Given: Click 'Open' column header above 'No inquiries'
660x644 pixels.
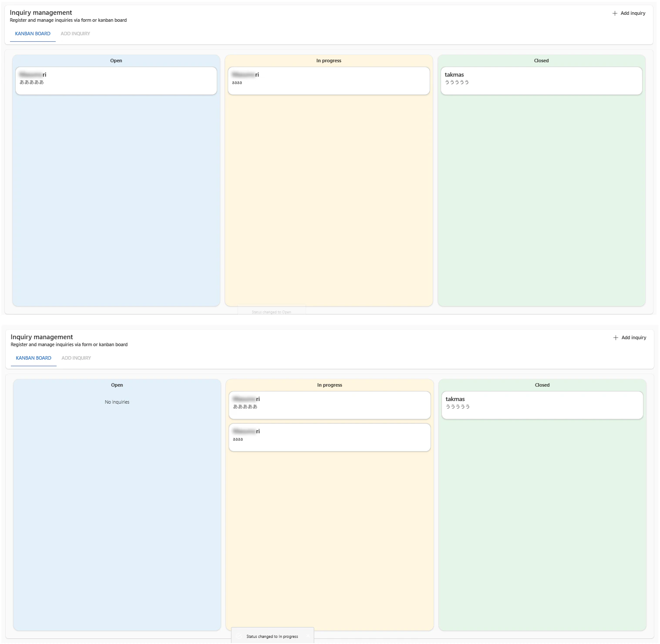Looking at the screenshot, I should [x=117, y=385].
